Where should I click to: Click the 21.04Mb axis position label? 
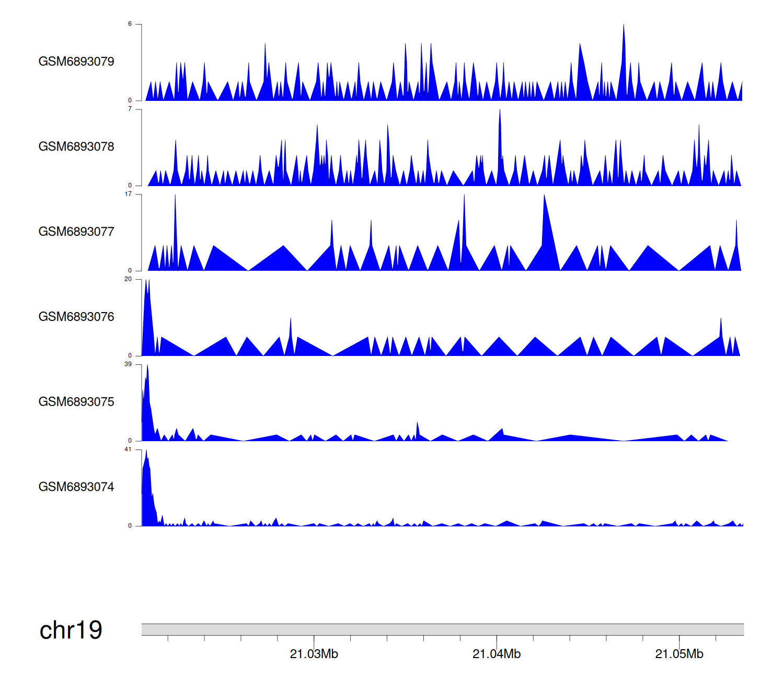tap(497, 654)
